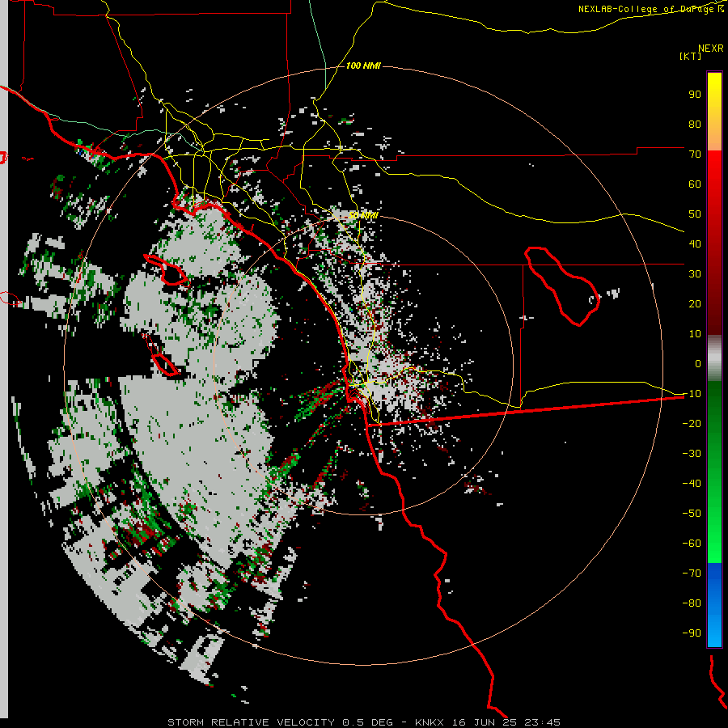
Task: Click the -50 knot label on color scale
Action: [692, 514]
